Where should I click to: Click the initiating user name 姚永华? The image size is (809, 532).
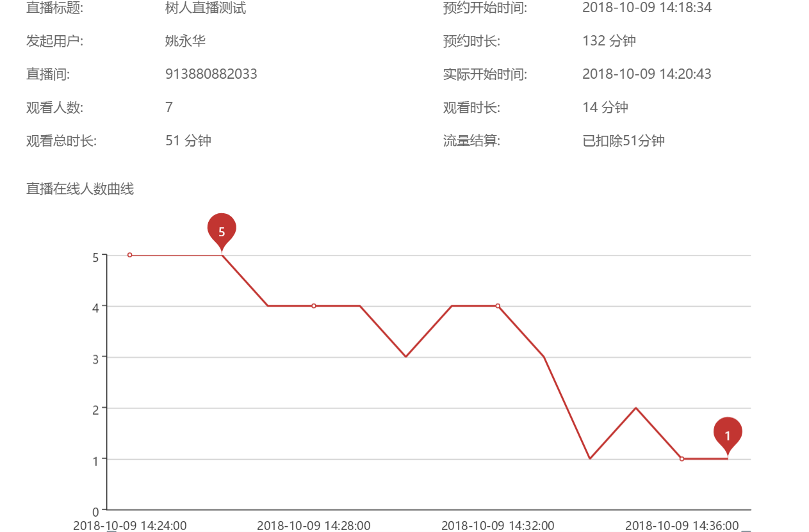tap(185, 42)
